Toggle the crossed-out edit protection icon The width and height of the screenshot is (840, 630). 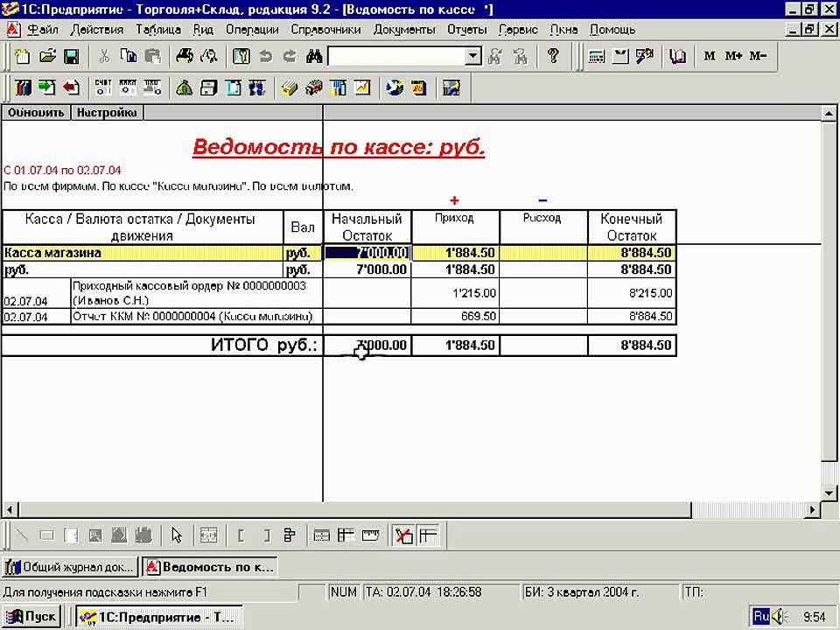click(403, 535)
